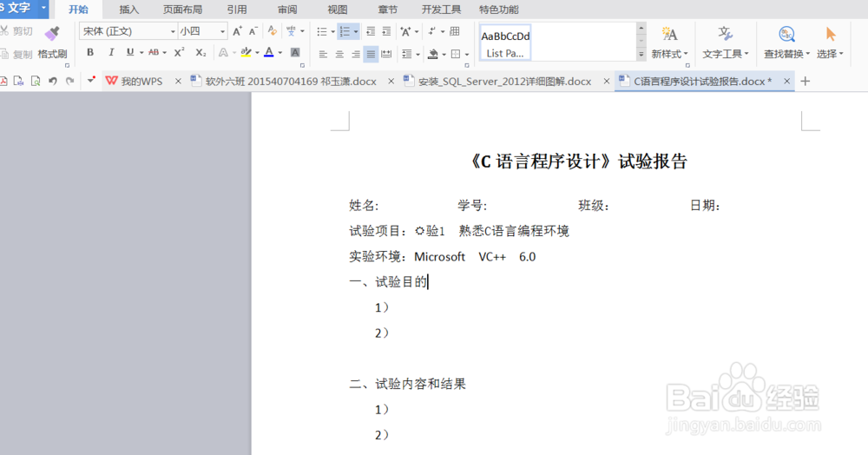Click the increase indent icon
868x455 pixels.
click(386, 31)
